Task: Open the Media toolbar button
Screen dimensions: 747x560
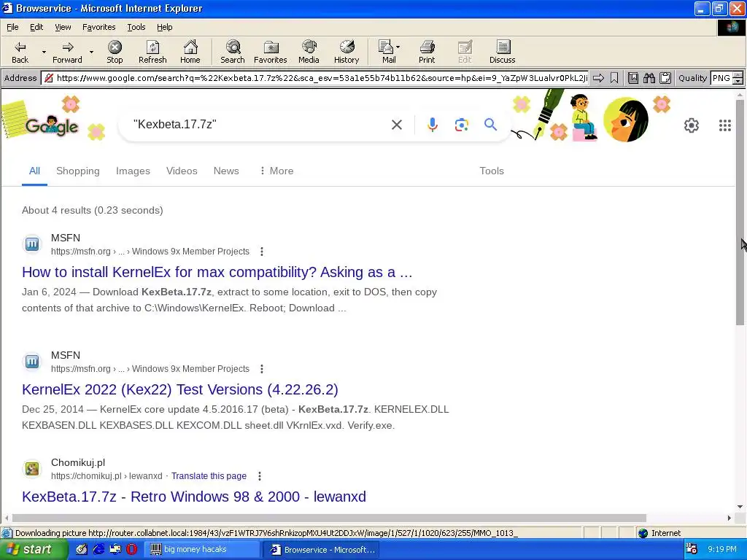Action: [309, 52]
